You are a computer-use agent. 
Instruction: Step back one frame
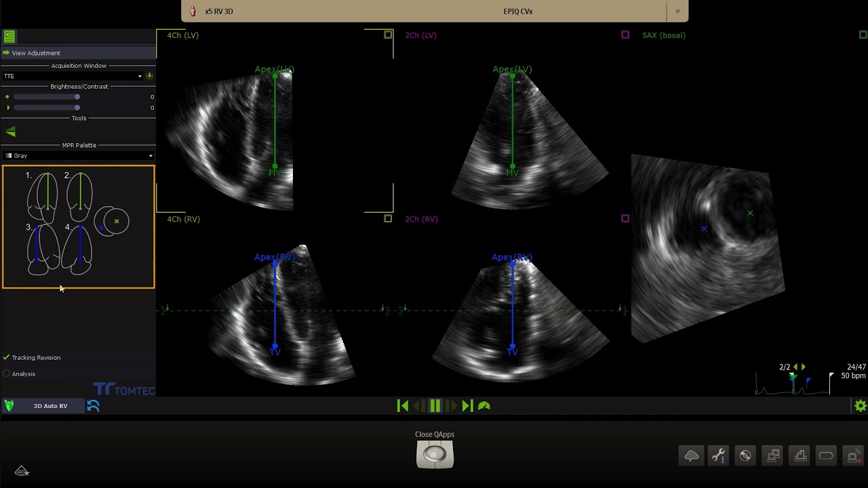(419, 405)
